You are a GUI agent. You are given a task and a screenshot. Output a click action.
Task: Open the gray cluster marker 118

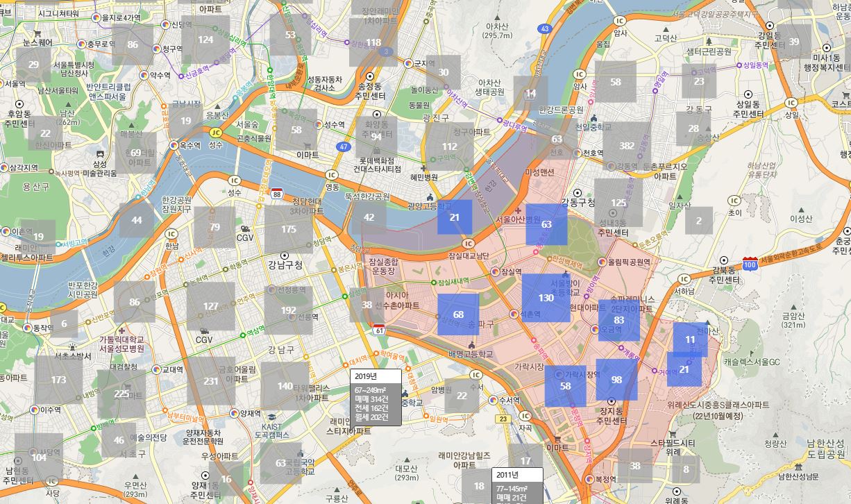373,42
